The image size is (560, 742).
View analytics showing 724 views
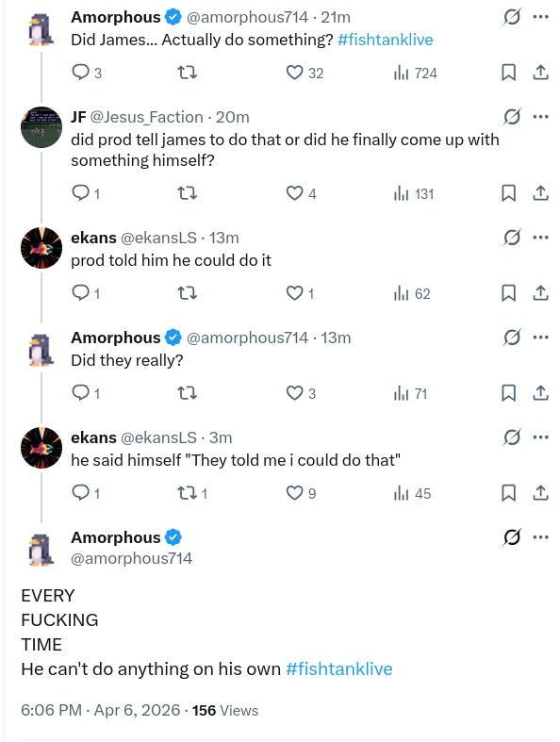coord(415,73)
